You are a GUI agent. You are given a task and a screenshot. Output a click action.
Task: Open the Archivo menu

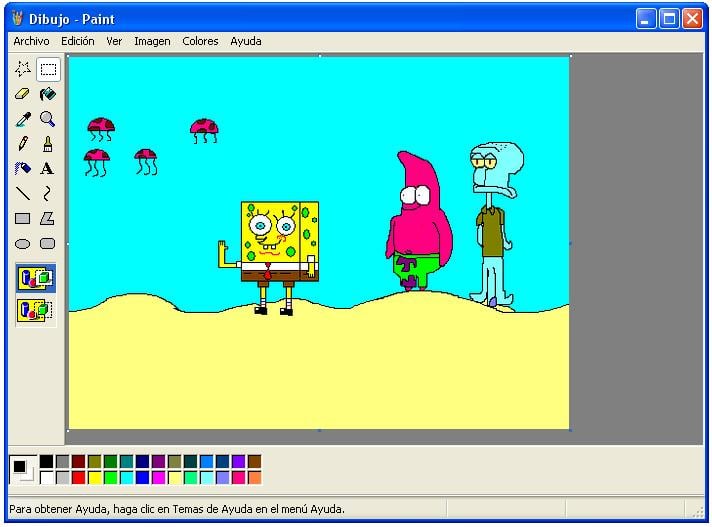click(31, 41)
